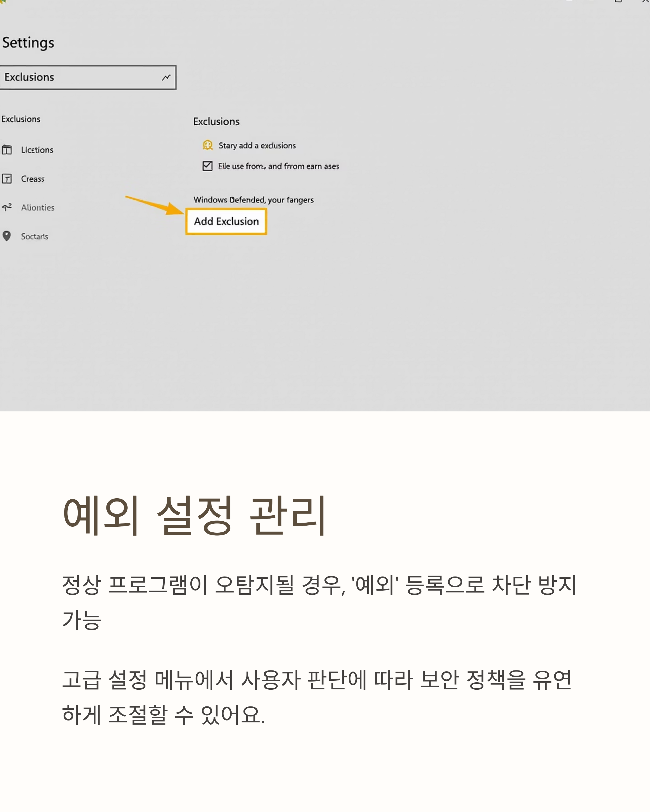Viewport: 650px width, 812px height.
Task: Click the Windows Defended description text
Action: [x=253, y=199]
